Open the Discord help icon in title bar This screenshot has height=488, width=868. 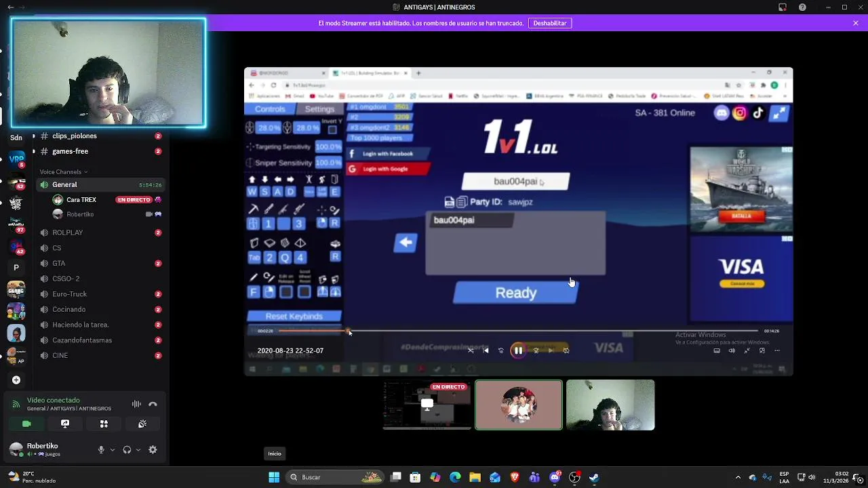802,7
